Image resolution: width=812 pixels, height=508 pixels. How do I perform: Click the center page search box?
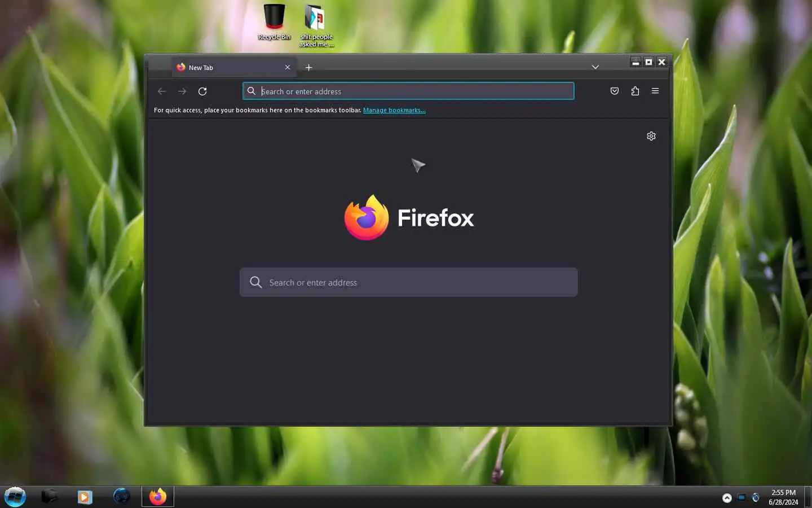408,282
